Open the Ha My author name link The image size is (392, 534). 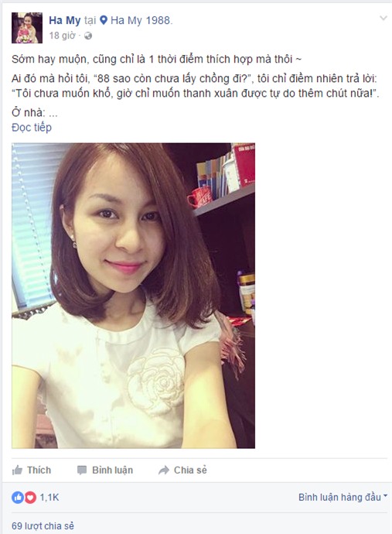(65, 20)
